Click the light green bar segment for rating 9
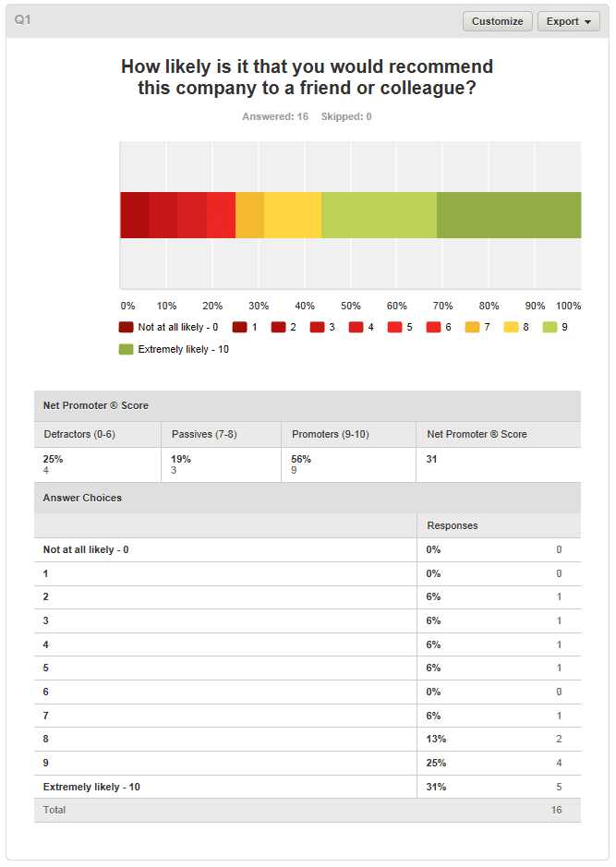The width and height of the screenshot is (616, 867). click(379, 215)
